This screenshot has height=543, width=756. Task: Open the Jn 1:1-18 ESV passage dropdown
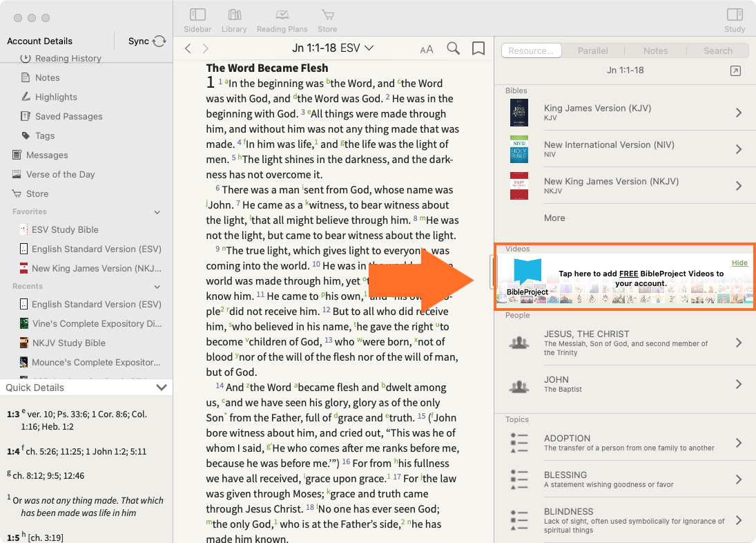click(333, 48)
